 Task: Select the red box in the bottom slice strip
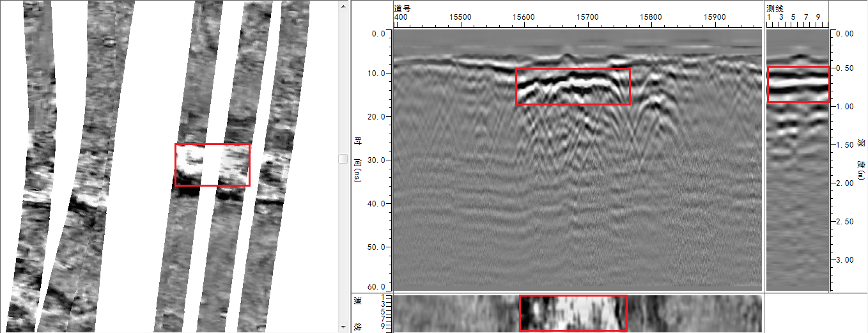click(x=573, y=313)
